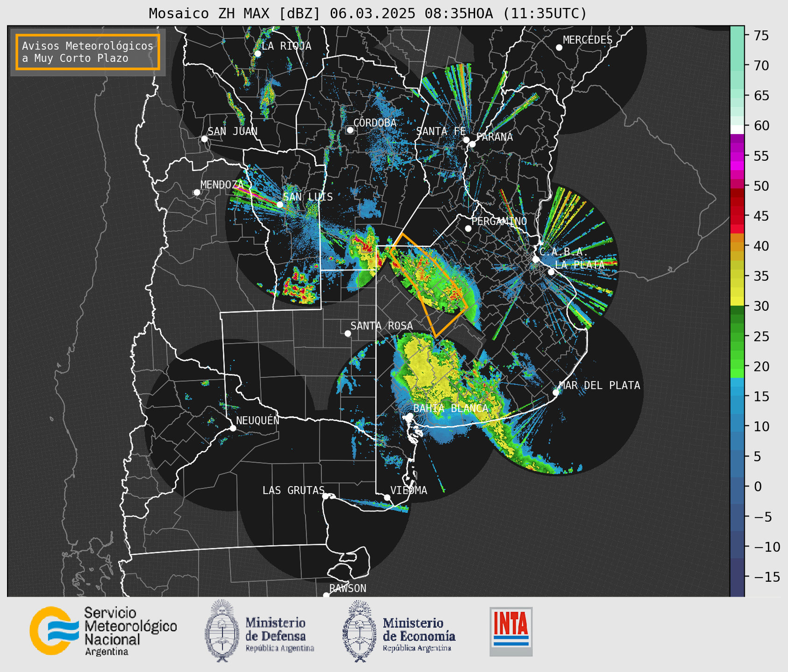Click the BAHÍA BLANCA label text
Screen dimensions: 788x672
pyautogui.click(x=451, y=408)
